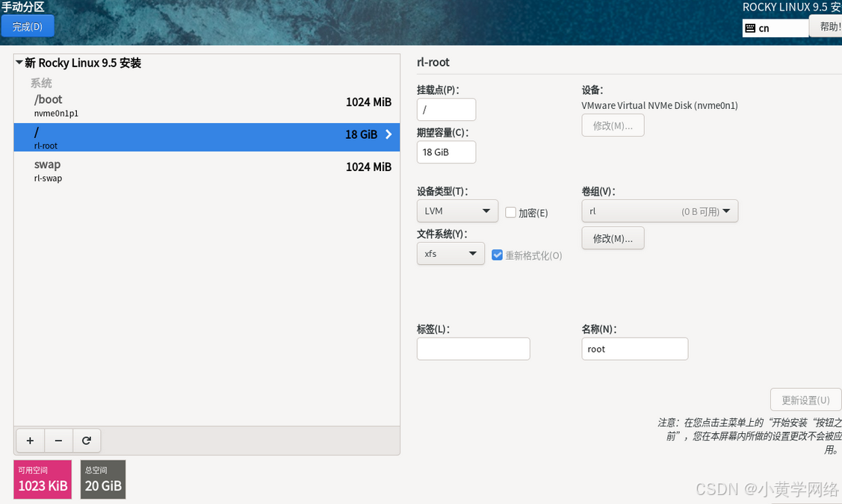Click the pink 可用空间 1023 KiB box
Image resolution: width=842 pixels, height=504 pixels.
click(x=43, y=479)
